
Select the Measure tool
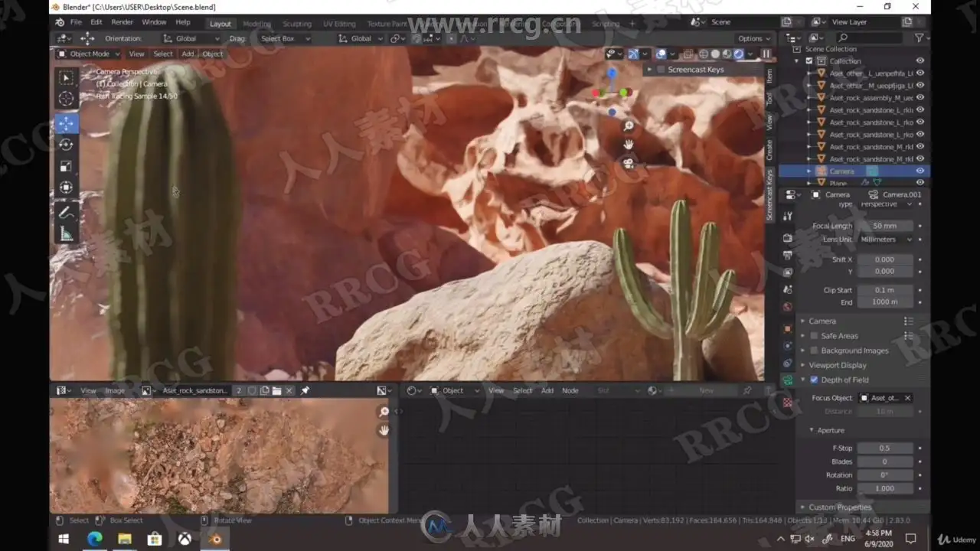pos(67,234)
